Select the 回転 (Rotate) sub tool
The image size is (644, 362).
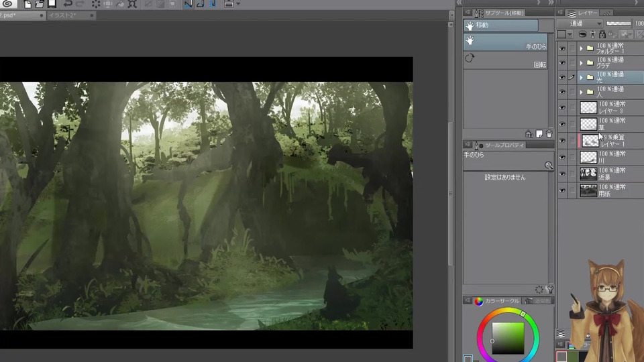click(505, 60)
